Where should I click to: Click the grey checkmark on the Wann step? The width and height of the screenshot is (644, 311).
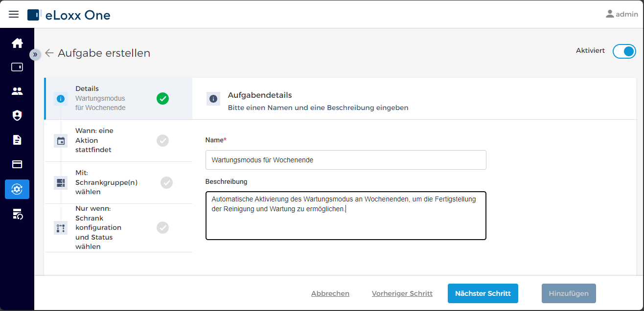coord(162,140)
